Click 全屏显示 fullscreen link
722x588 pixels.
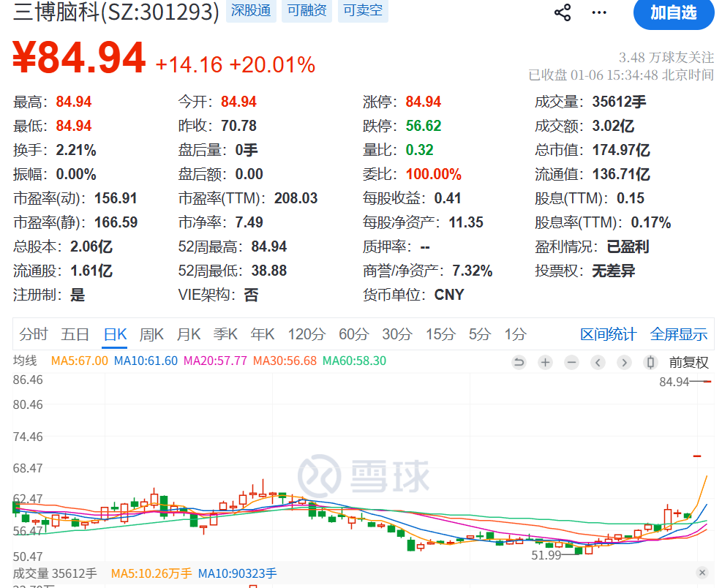tap(678, 334)
